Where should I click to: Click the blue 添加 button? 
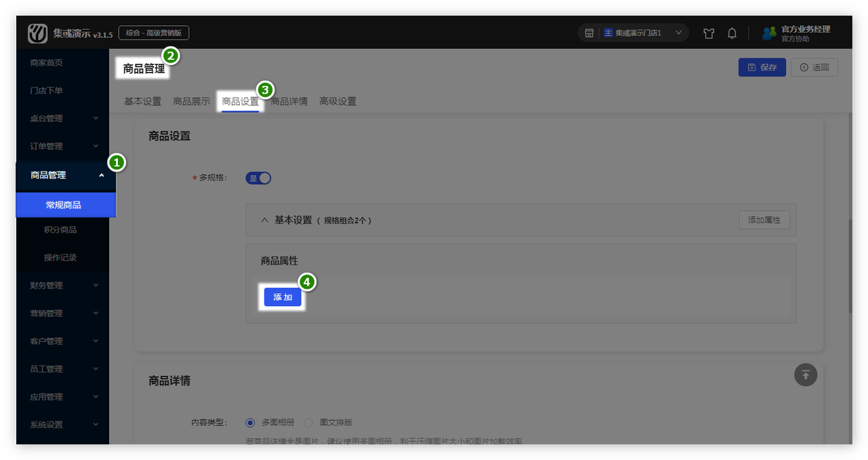283,297
